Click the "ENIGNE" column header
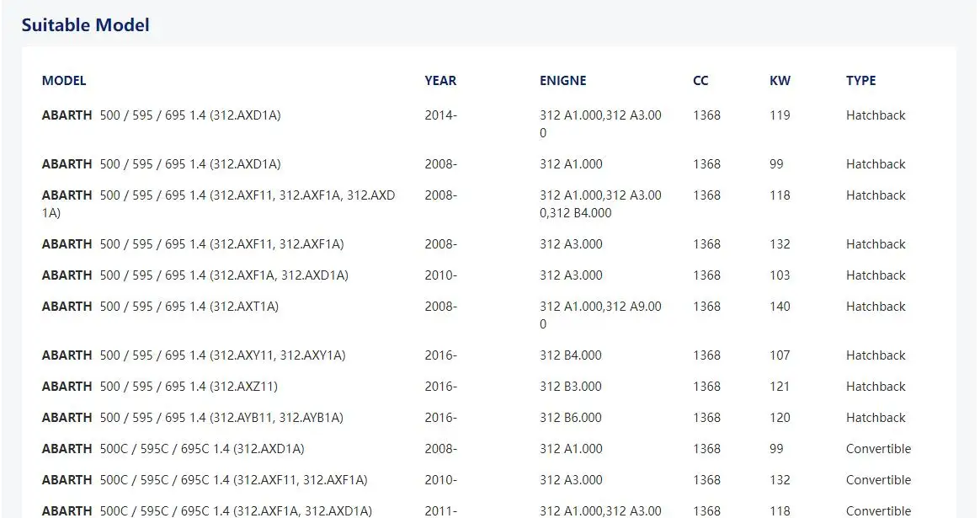Viewport: 980px width, 518px height. coord(563,81)
